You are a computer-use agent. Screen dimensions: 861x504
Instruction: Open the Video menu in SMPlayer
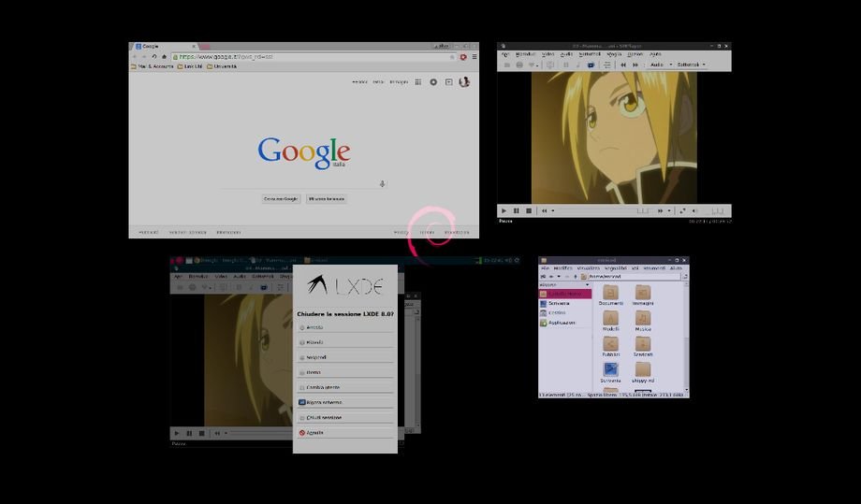(547, 54)
